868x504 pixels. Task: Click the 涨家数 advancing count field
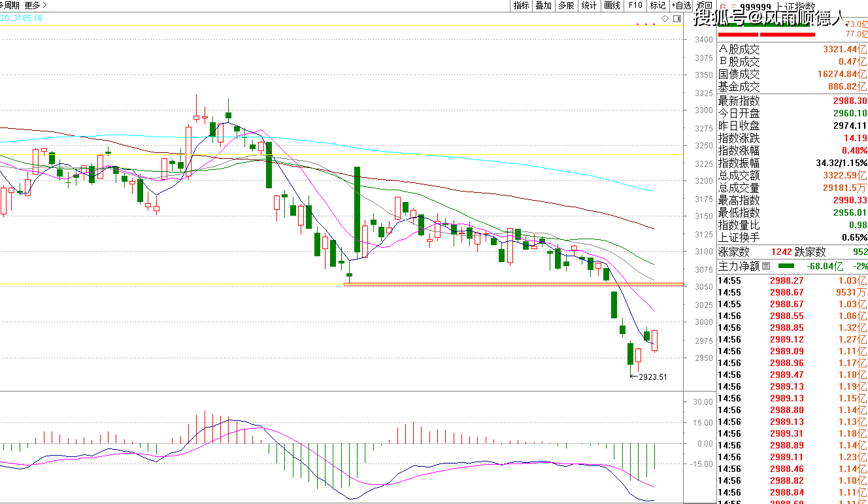[x=734, y=252]
